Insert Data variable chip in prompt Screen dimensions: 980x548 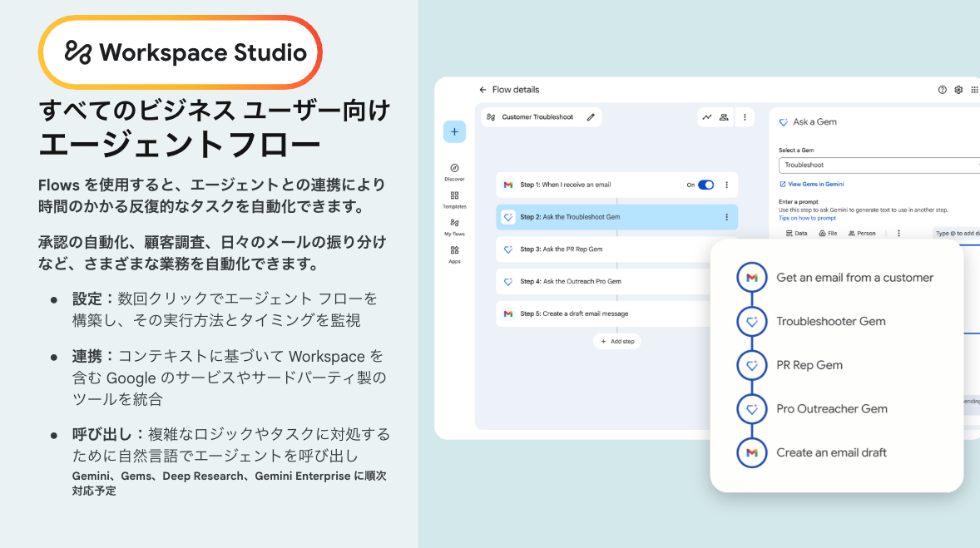click(796, 234)
